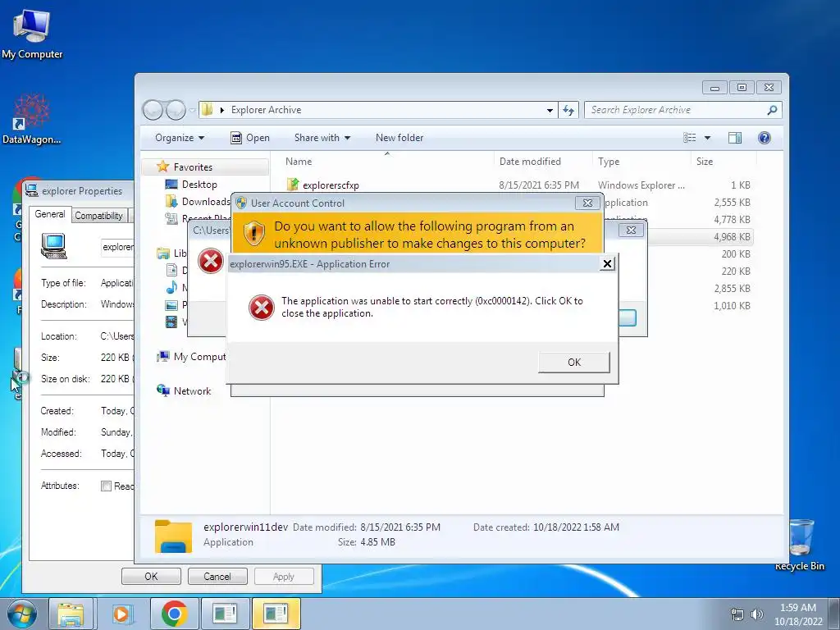Close the User Account Control prompt
Screen dimensions: 840x630
587,203
